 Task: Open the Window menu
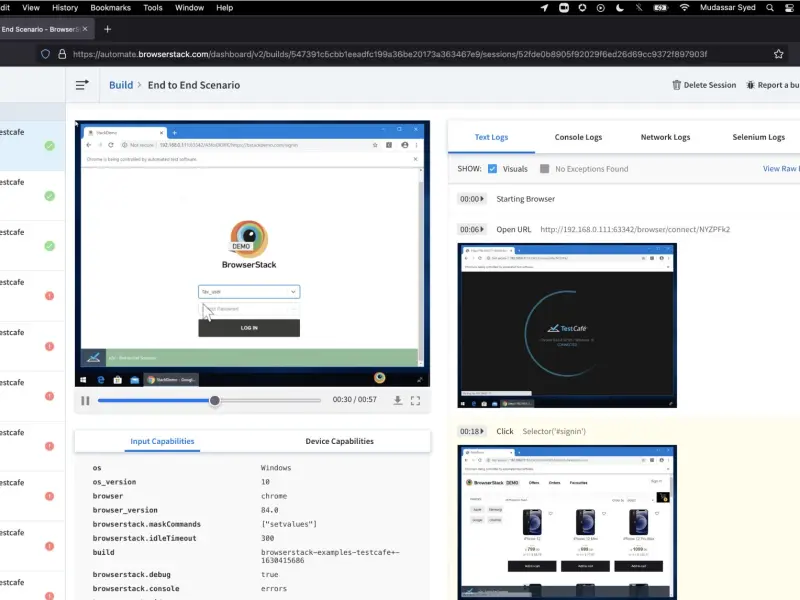(189, 8)
